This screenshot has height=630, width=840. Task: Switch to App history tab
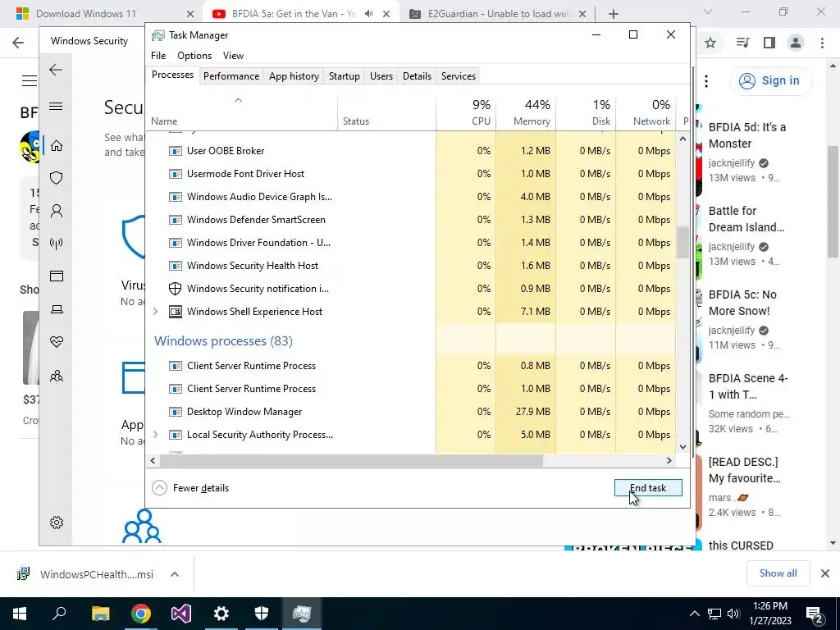[294, 76]
